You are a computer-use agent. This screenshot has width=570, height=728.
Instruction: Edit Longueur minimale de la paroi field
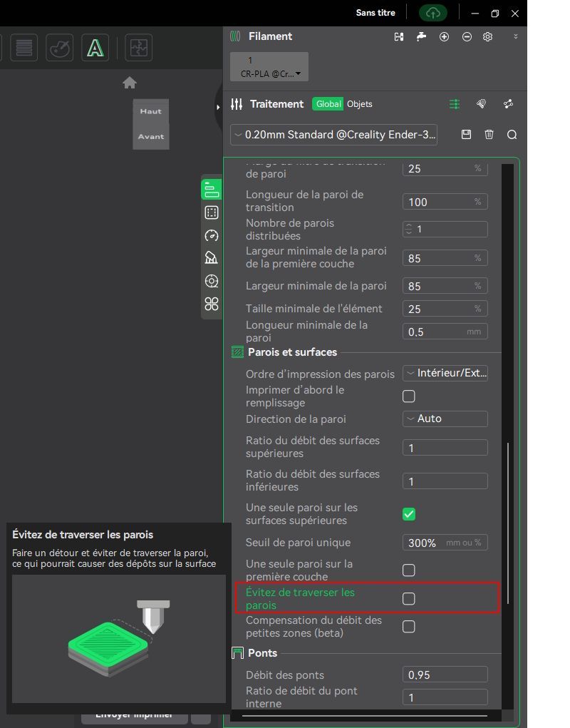445,332
